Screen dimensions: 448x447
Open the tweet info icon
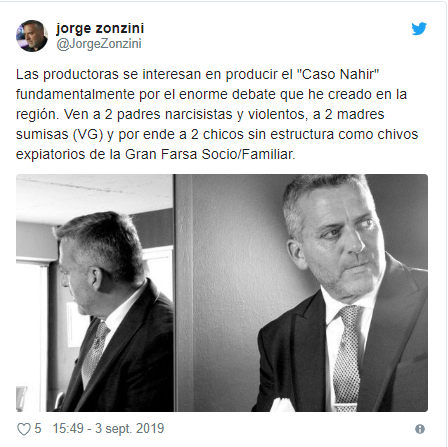click(420, 429)
